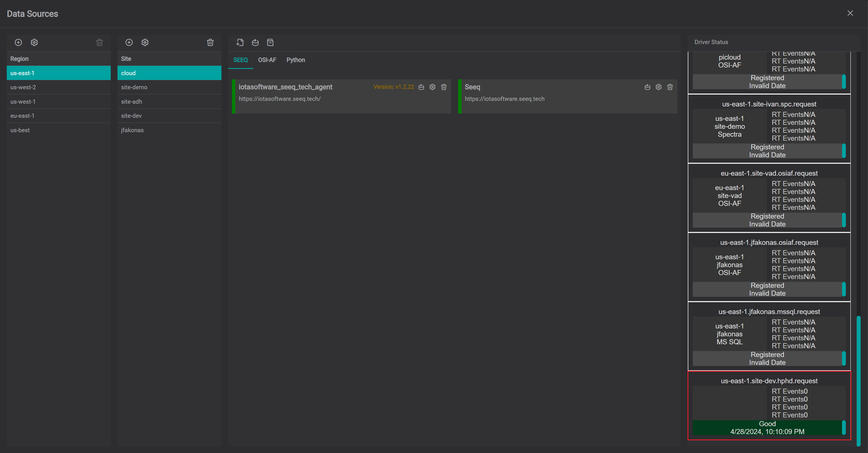This screenshot has height=453, width=868.
Task: Click the refresh data source icon above the tabs
Action: tap(255, 42)
